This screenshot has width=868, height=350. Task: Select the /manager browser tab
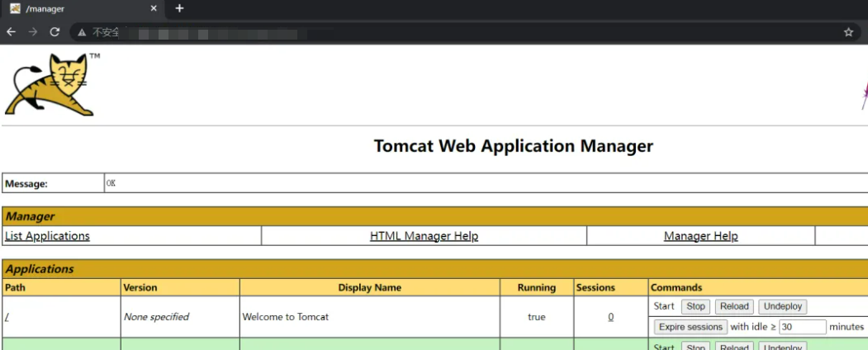point(83,9)
